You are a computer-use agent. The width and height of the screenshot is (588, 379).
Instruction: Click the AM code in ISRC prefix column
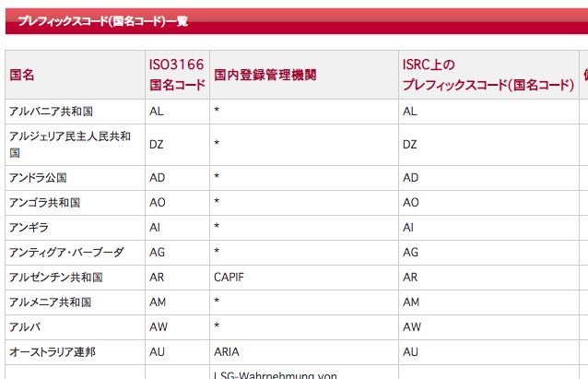point(411,302)
